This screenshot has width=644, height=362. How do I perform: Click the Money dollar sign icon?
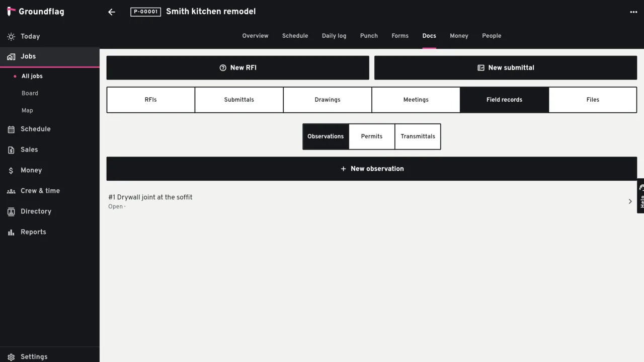(x=11, y=171)
